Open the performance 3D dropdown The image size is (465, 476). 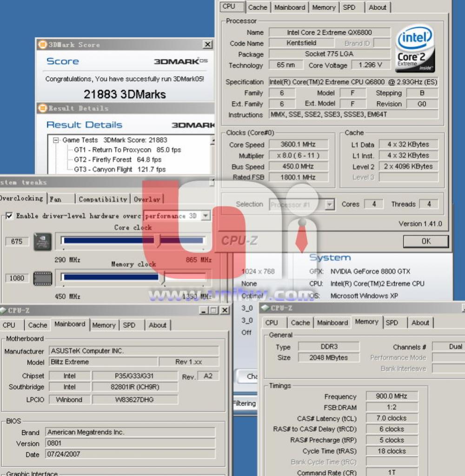pyautogui.click(x=206, y=216)
